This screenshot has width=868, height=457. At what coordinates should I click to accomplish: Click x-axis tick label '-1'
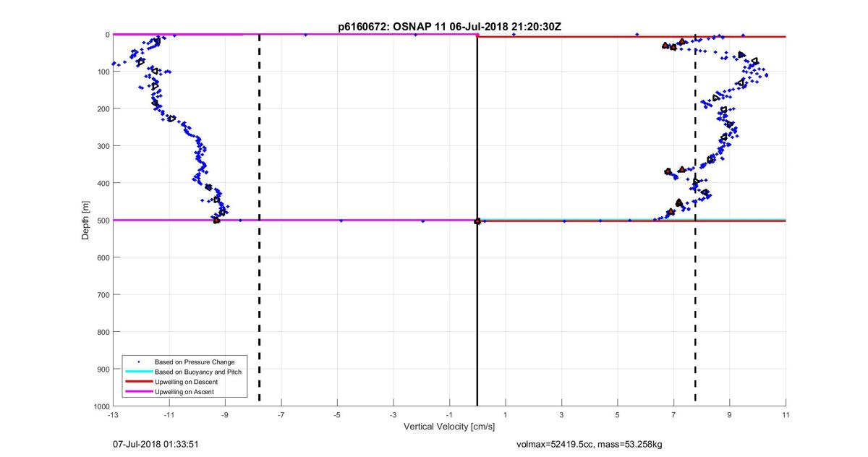click(449, 416)
